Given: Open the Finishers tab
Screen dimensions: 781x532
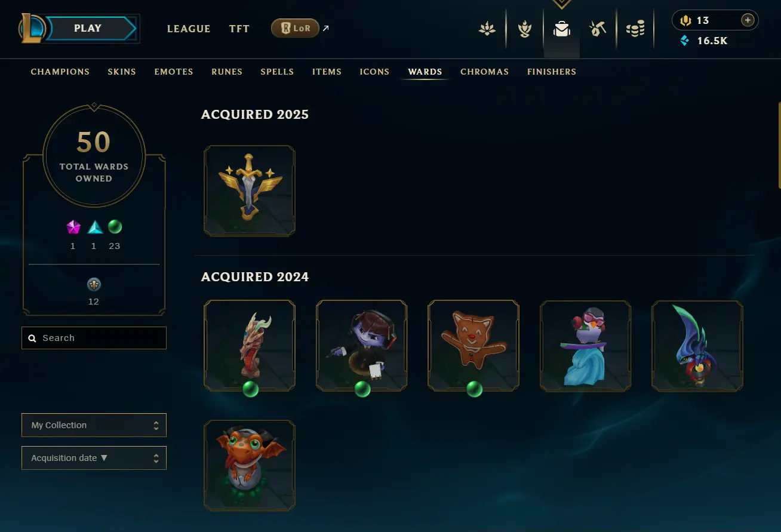Looking at the screenshot, I should (552, 72).
